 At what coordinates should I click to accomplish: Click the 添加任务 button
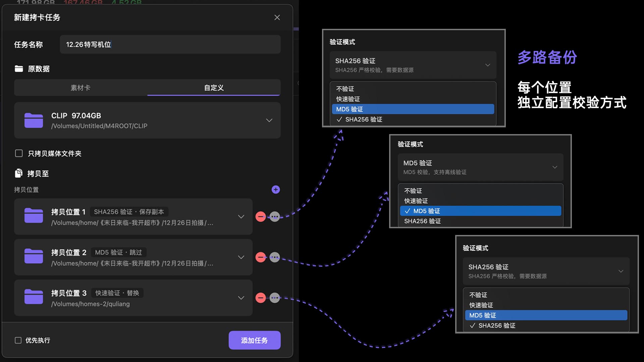coord(254,341)
